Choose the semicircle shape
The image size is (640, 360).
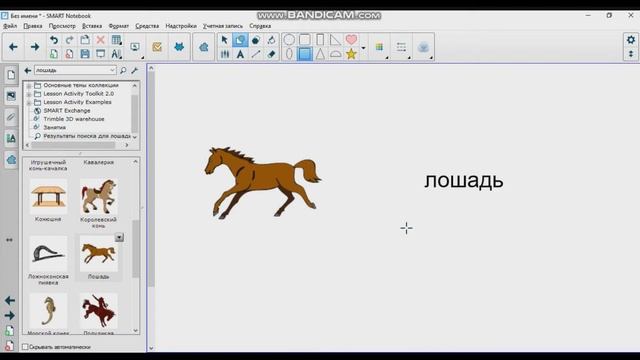tap(336, 54)
